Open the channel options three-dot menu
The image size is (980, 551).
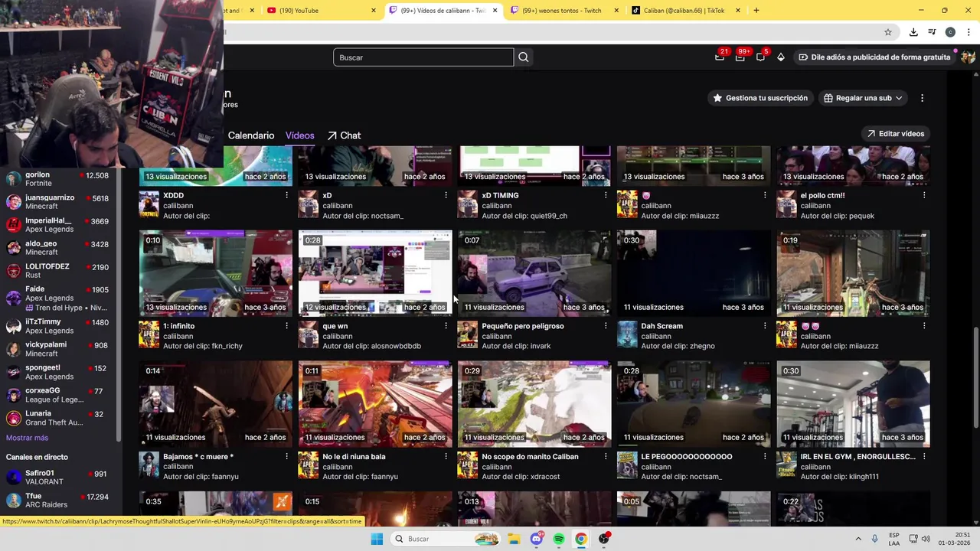[922, 98]
